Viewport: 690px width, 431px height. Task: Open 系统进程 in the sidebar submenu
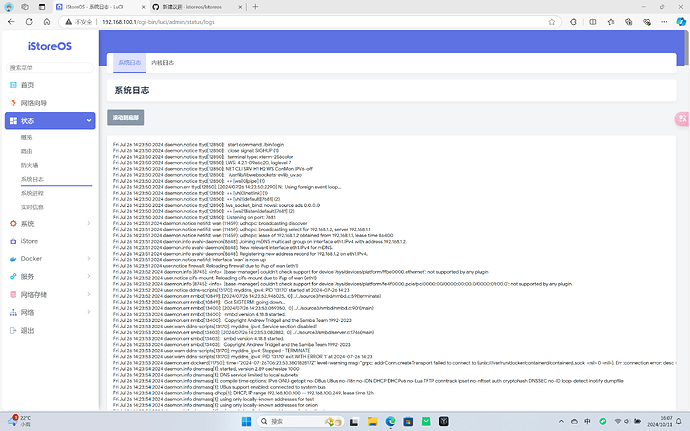[33, 192]
